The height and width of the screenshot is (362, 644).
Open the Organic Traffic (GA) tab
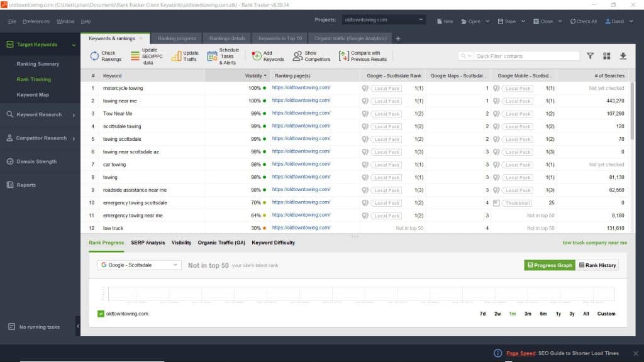click(221, 243)
